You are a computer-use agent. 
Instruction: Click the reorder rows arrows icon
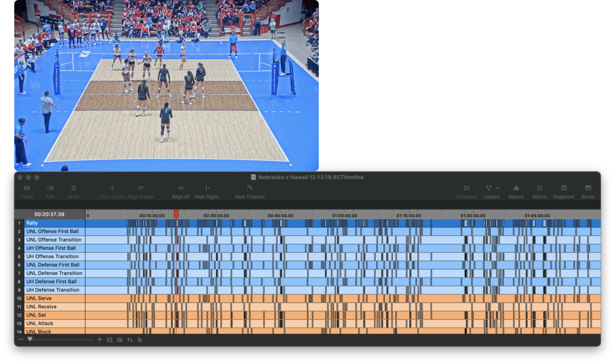pyautogui.click(x=129, y=339)
